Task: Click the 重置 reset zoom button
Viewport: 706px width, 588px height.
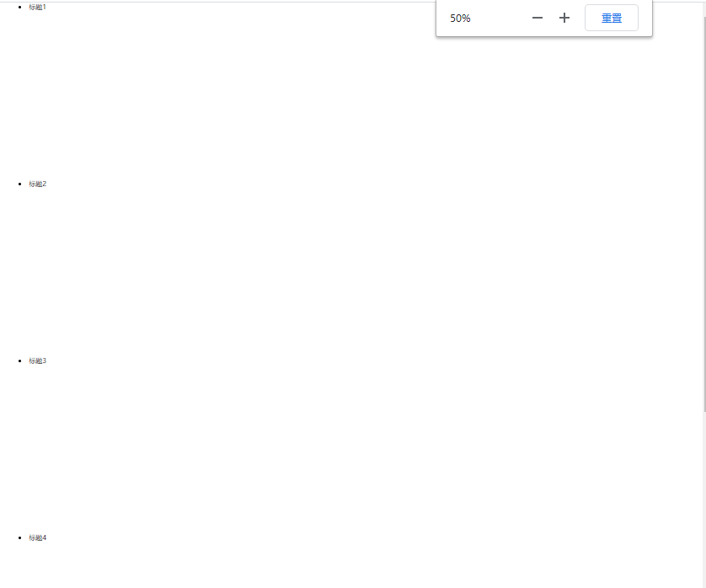Action: [x=612, y=18]
